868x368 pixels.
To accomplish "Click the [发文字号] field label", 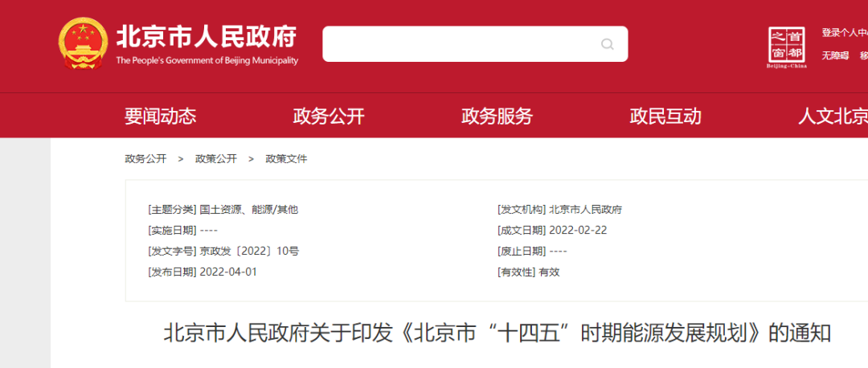I will (172, 251).
